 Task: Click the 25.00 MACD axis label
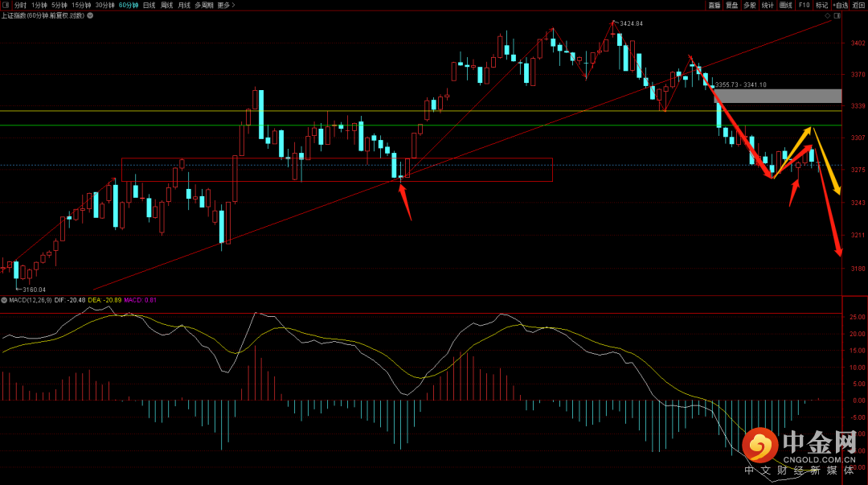[858, 317]
